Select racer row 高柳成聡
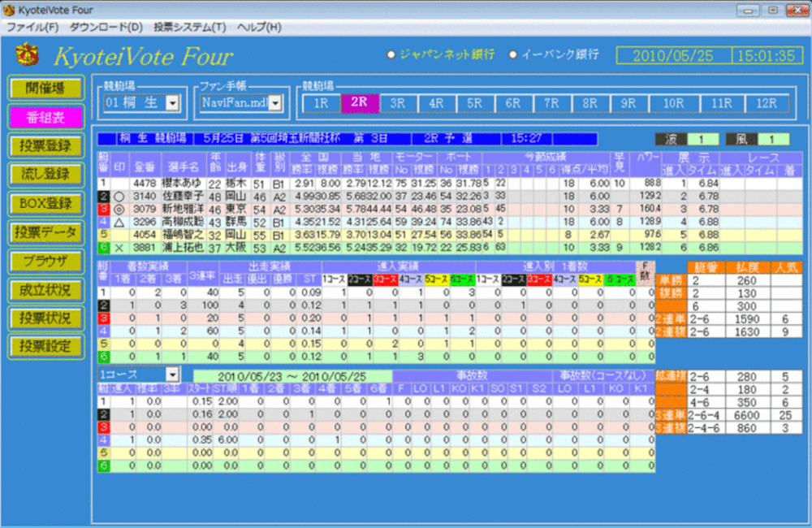 point(450,222)
